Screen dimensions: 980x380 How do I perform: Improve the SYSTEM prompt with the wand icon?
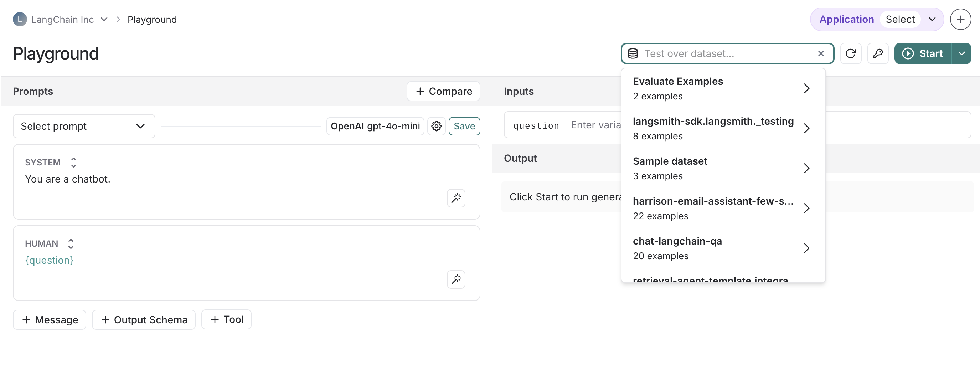click(x=456, y=198)
